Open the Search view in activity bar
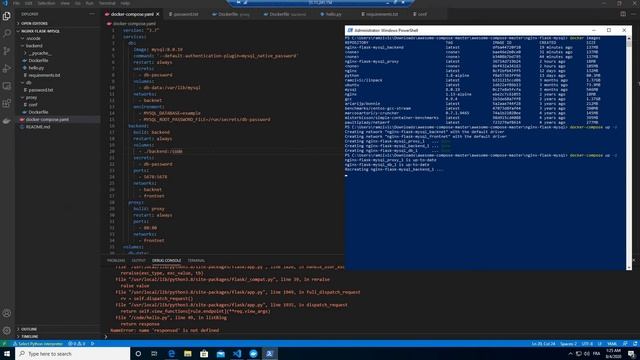The width and height of the screenshot is (640, 360). [7, 33]
